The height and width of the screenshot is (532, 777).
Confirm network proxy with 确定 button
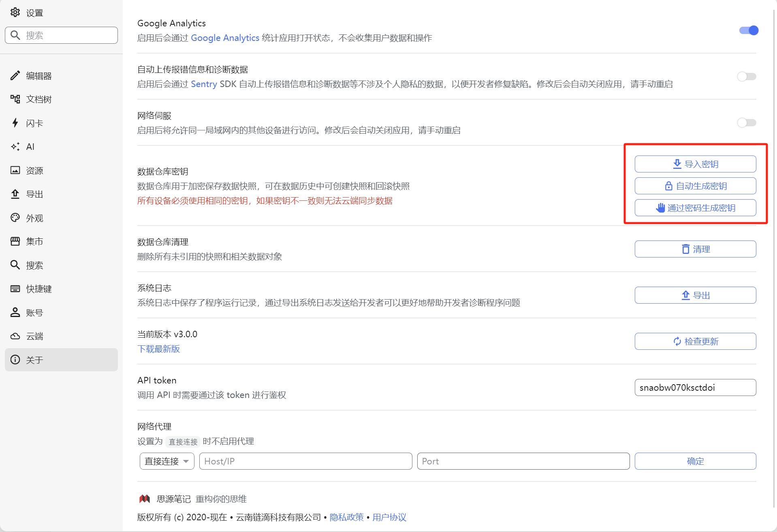[x=695, y=461]
